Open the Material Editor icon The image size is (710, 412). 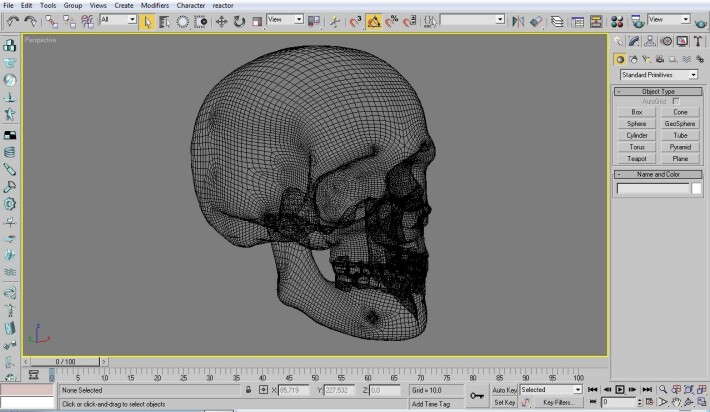[617, 21]
